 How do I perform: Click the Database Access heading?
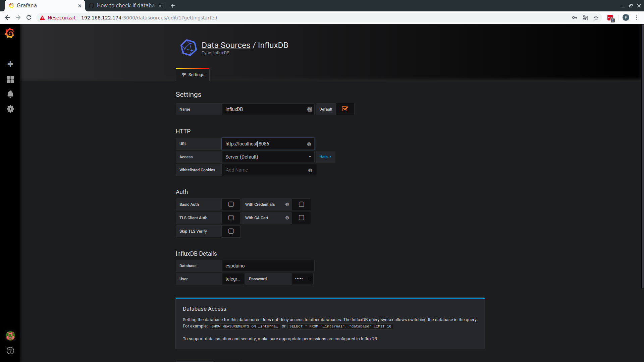[204, 309]
